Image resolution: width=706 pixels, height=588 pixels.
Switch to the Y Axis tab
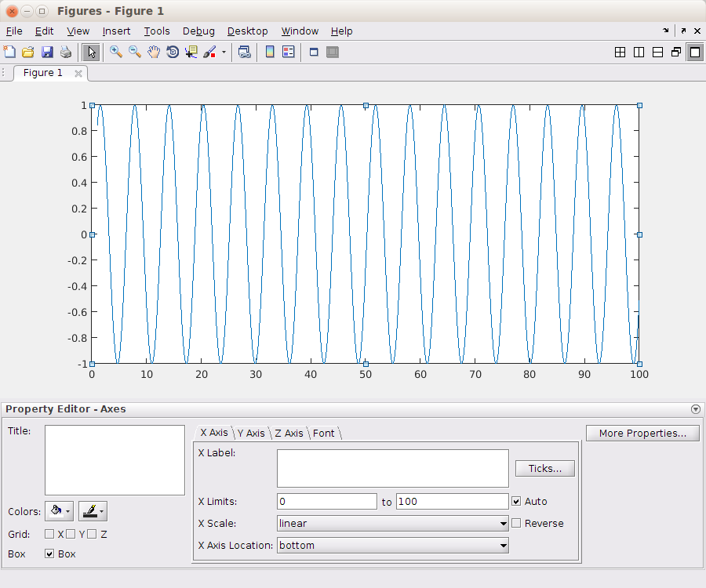click(x=250, y=433)
